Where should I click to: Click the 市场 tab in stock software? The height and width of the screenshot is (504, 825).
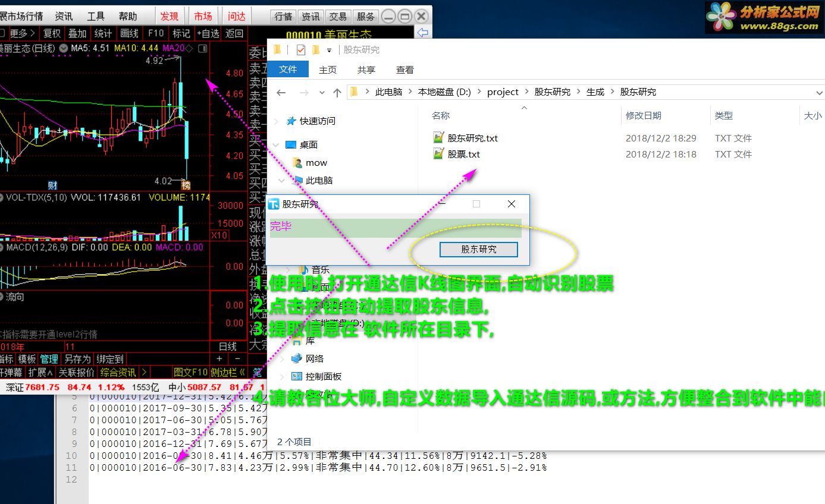[x=203, y=16]
